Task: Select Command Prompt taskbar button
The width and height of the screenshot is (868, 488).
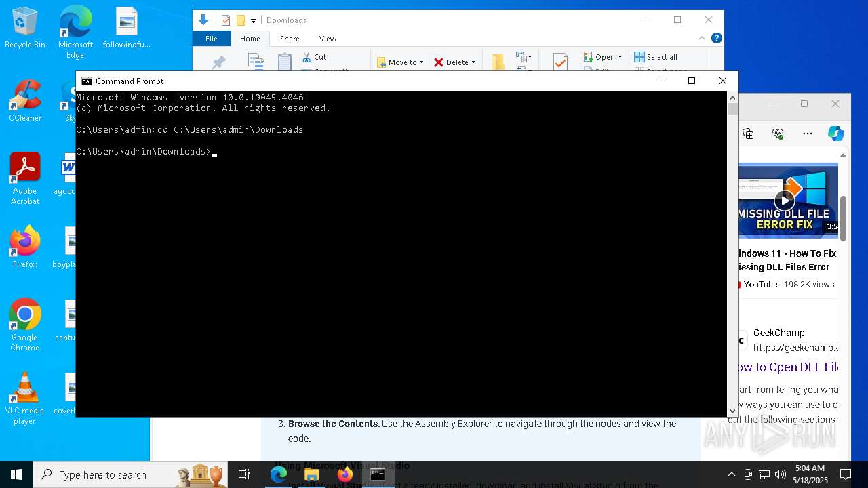Action: (x=378, y=474)
